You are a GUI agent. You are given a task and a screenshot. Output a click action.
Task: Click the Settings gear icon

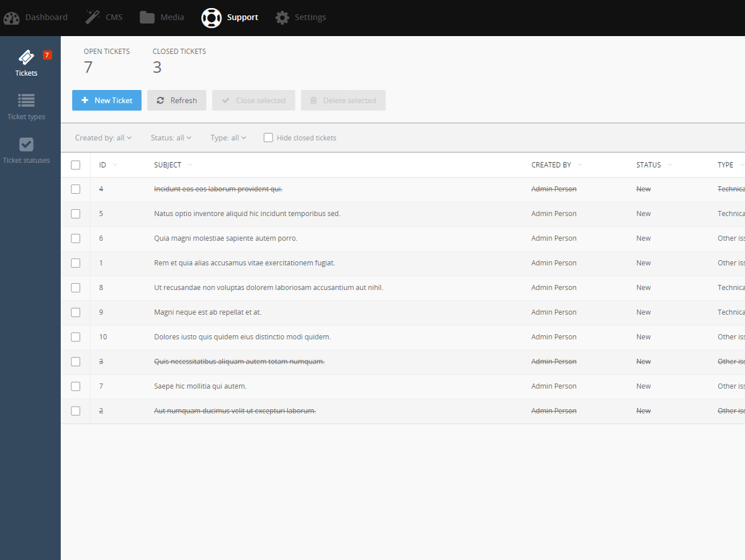(282, 17)
